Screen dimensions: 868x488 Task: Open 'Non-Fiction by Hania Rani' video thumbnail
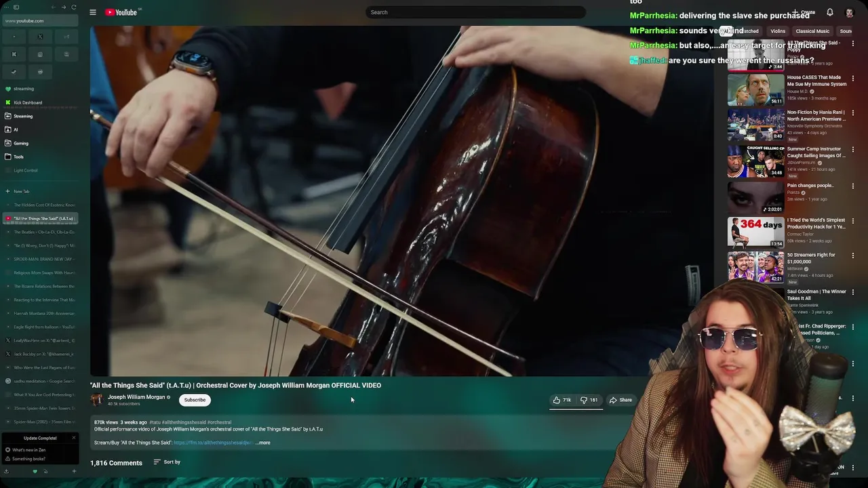tap(755, 125)
